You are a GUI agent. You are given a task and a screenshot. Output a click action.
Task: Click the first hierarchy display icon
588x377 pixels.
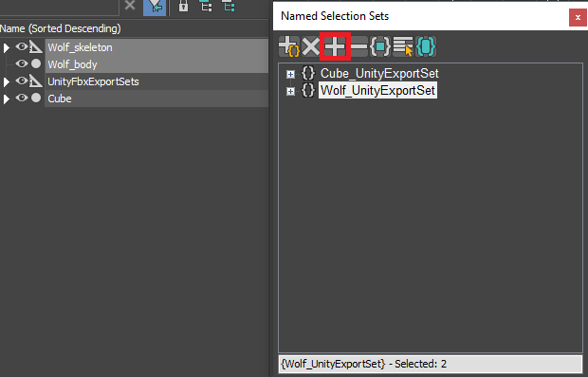click(206, 6)
